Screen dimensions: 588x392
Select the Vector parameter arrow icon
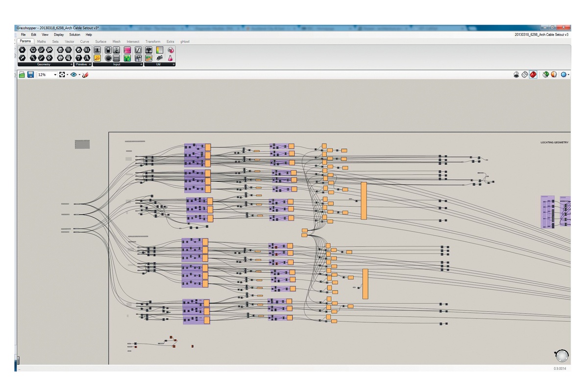(x=23, y=58)
